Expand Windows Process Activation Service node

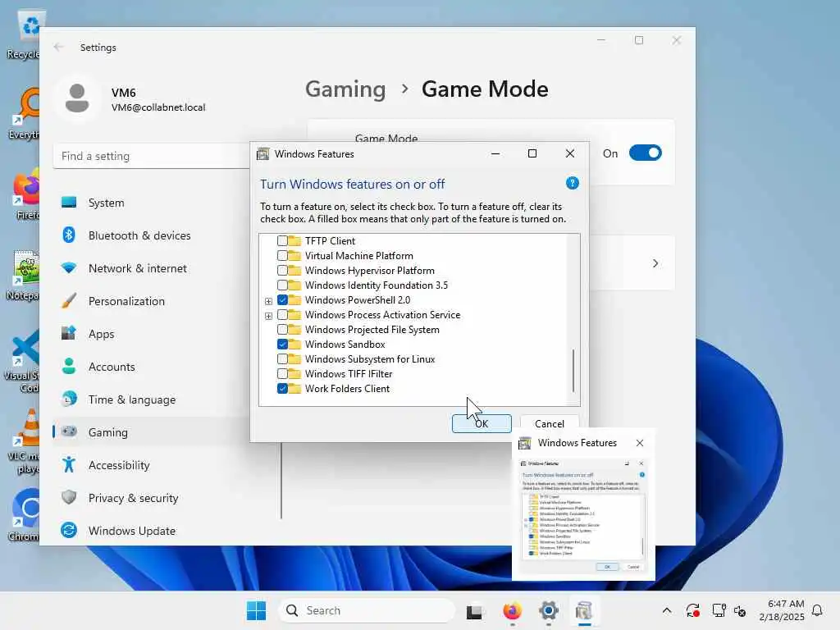[268, 316]
